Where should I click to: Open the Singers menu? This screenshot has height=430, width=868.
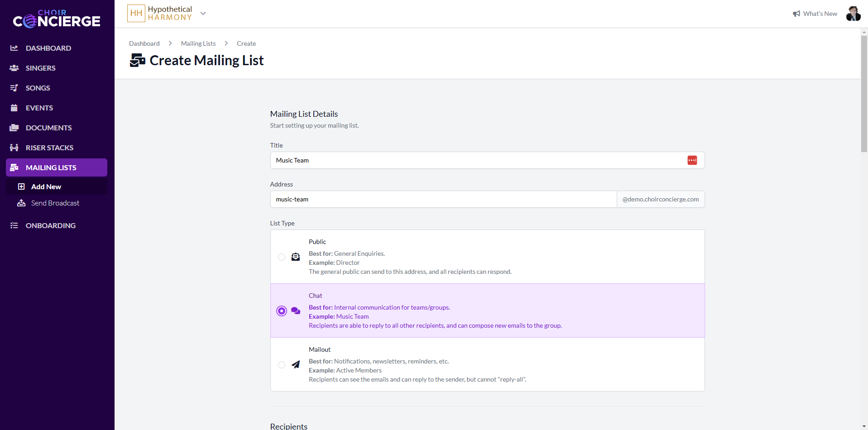click(57, 68)
